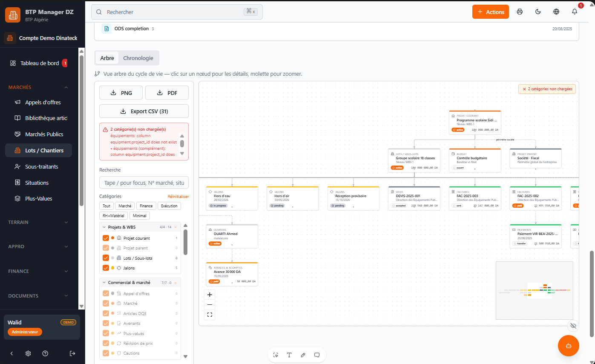Screen dimensions: 595x364
Task: Open Tableau de bord in sidebar
Action: [40, 63]
